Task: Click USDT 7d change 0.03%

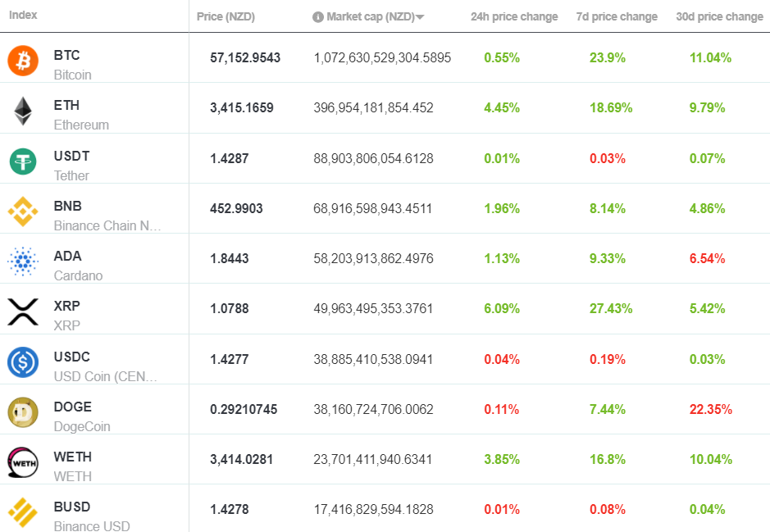Action: pos(608,158)
